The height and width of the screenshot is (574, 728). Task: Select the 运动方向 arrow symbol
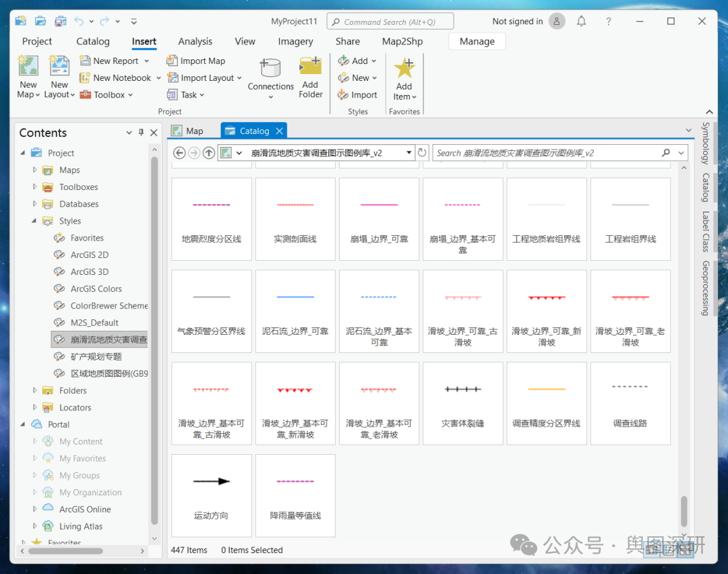pos(212,496)
